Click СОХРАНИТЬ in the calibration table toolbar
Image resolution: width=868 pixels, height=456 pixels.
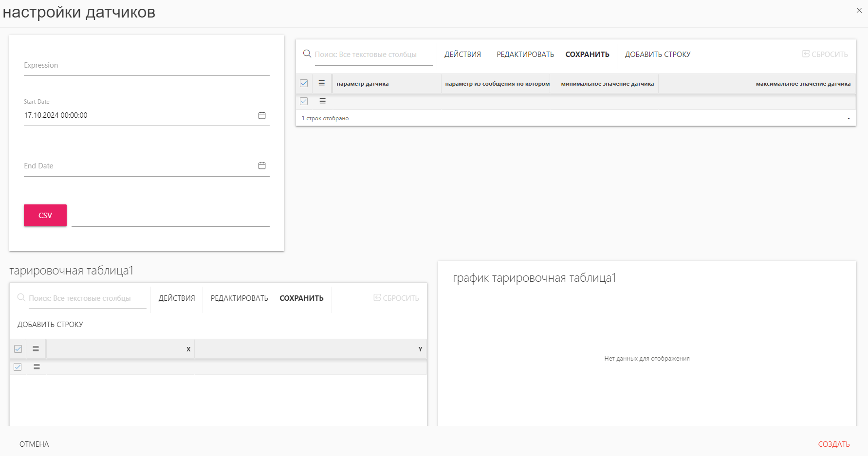tap(301, 298)
